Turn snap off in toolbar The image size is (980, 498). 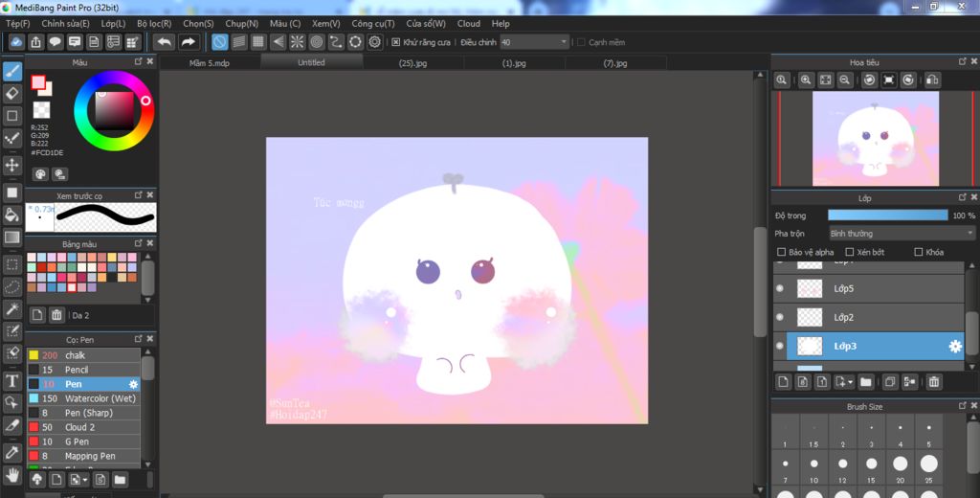tap(220, 42)
